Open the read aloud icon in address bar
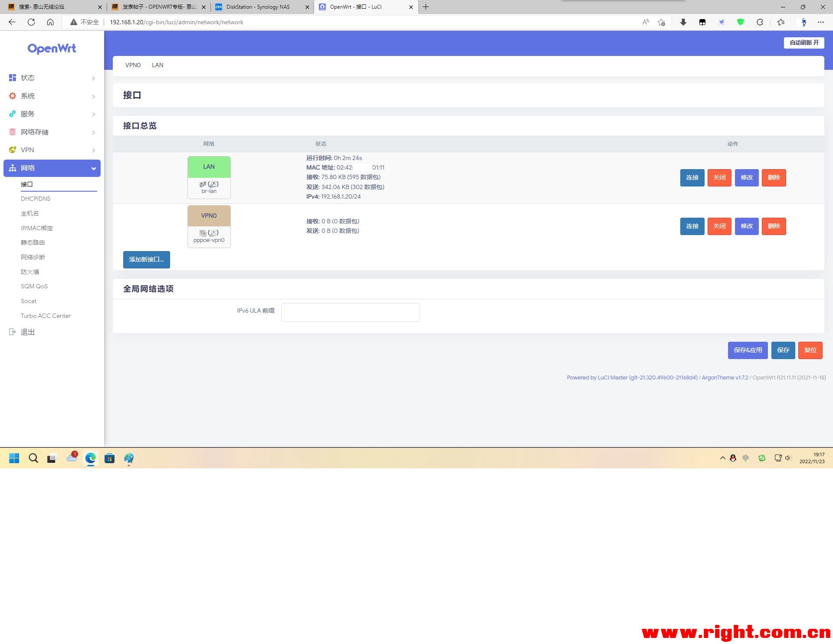 [x=646, y=22]
